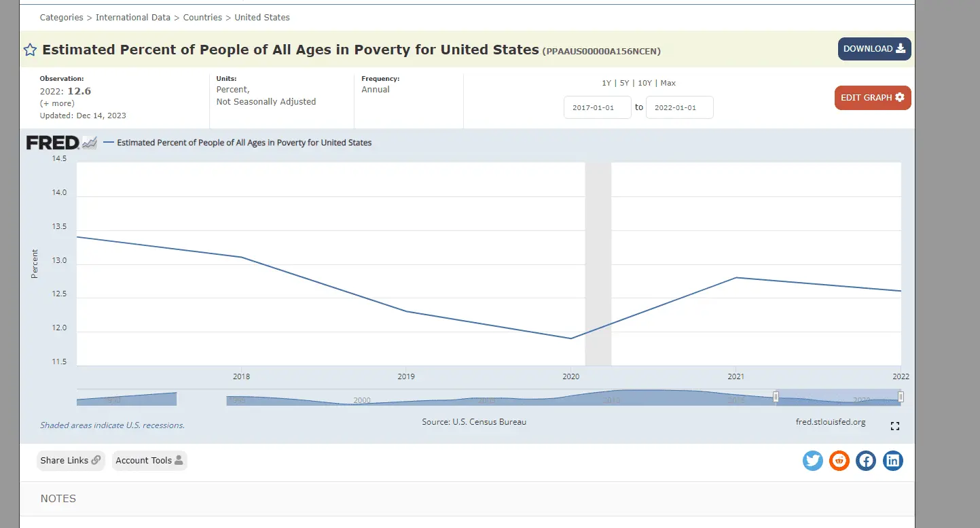Select the 5Y date range

625,83
